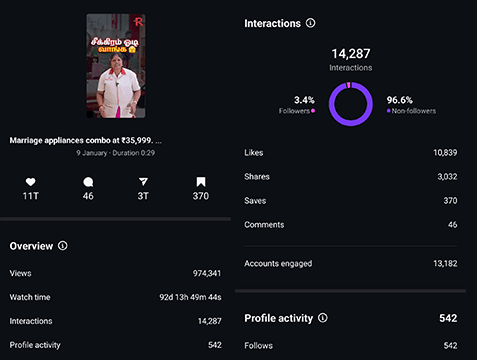The height and width of the screenshot is (360, 477).
Task: Open the reel video thumbnail
Action: tap(116, 66)
